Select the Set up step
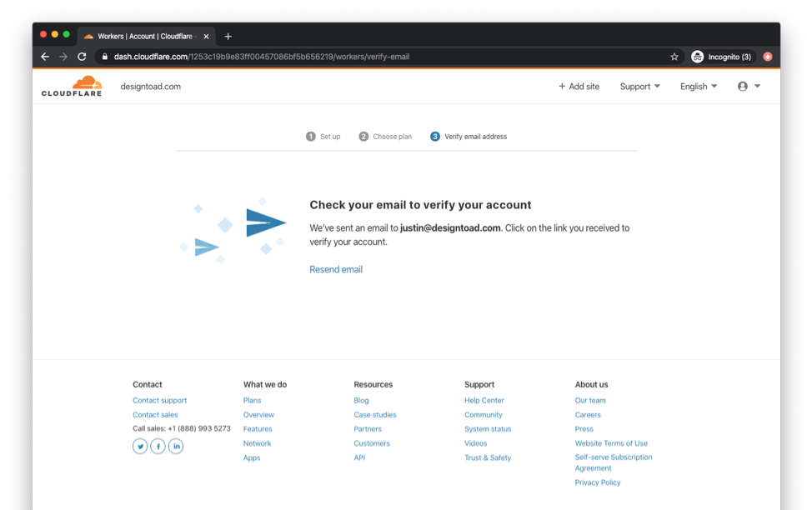 [x=323, y=137]
